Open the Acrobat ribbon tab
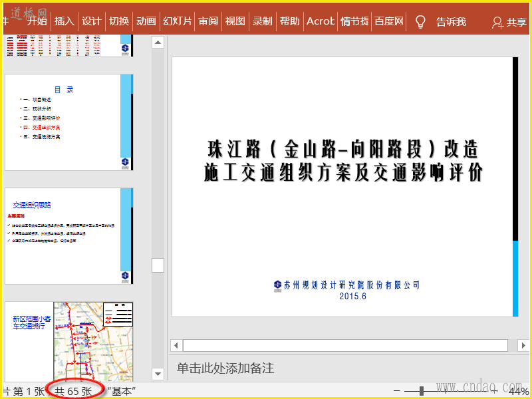 pyautogui.click(x=321, y=21)
